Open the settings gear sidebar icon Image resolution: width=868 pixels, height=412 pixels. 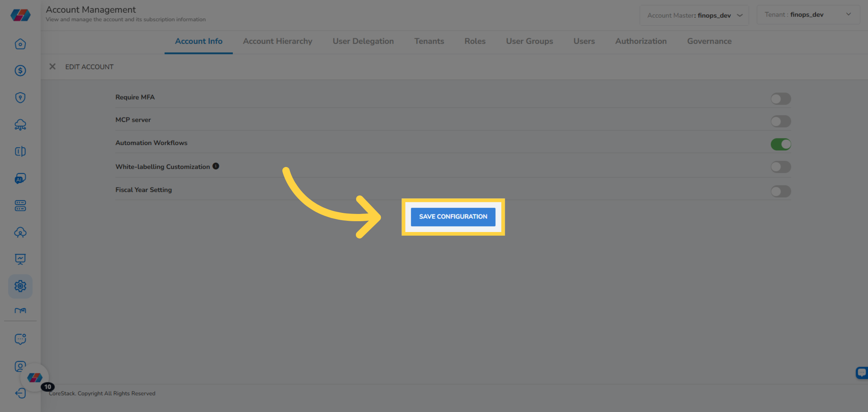pyautogui.click(x=20, y=286)
